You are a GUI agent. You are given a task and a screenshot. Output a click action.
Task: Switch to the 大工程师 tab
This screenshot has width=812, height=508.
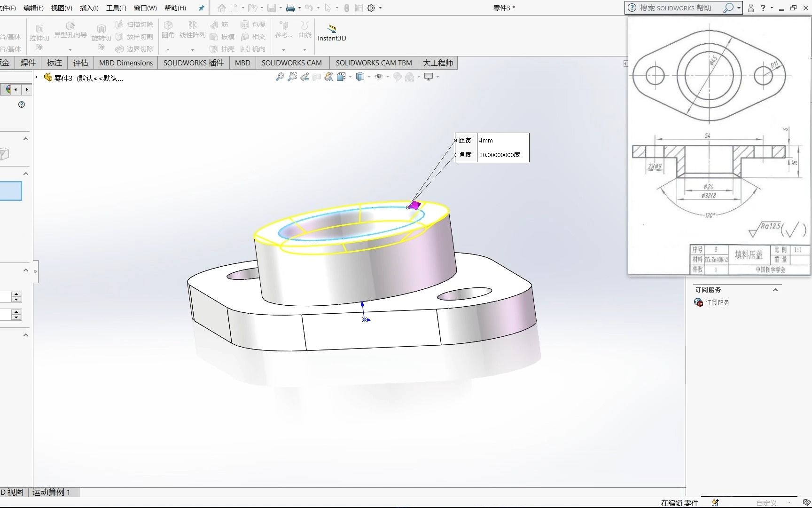coord(437,63)
